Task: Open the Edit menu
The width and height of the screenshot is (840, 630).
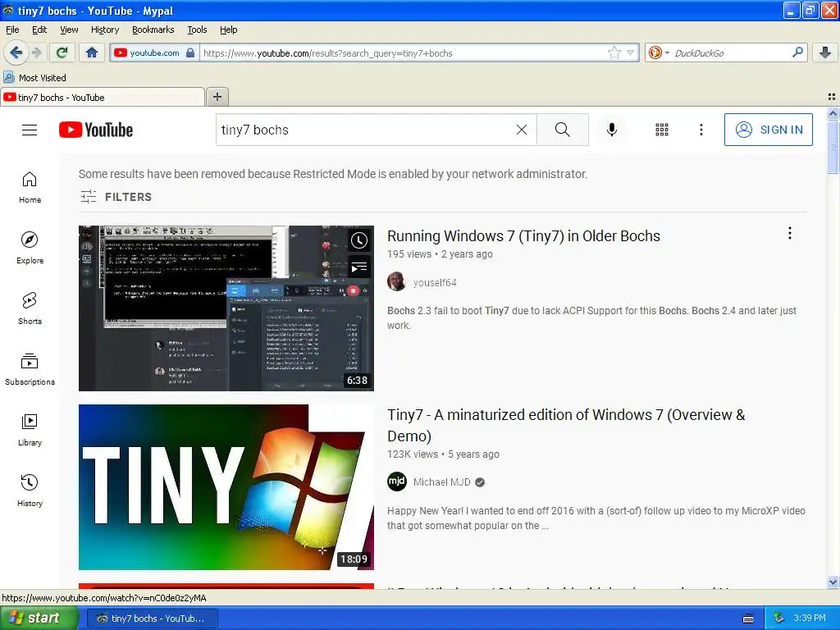Action: pos(39,30)
